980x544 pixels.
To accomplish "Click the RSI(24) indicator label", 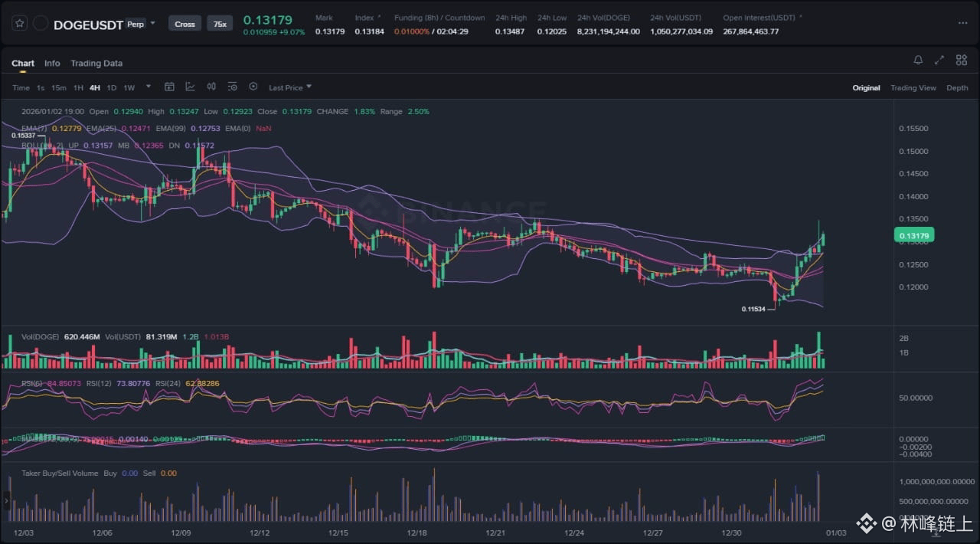I will tap(168, 383).
